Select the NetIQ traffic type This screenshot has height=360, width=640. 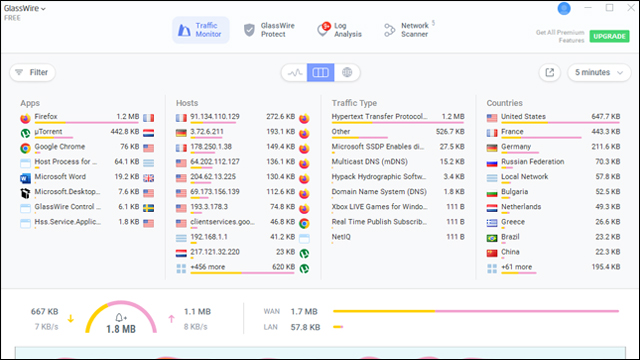coord(398,238)
